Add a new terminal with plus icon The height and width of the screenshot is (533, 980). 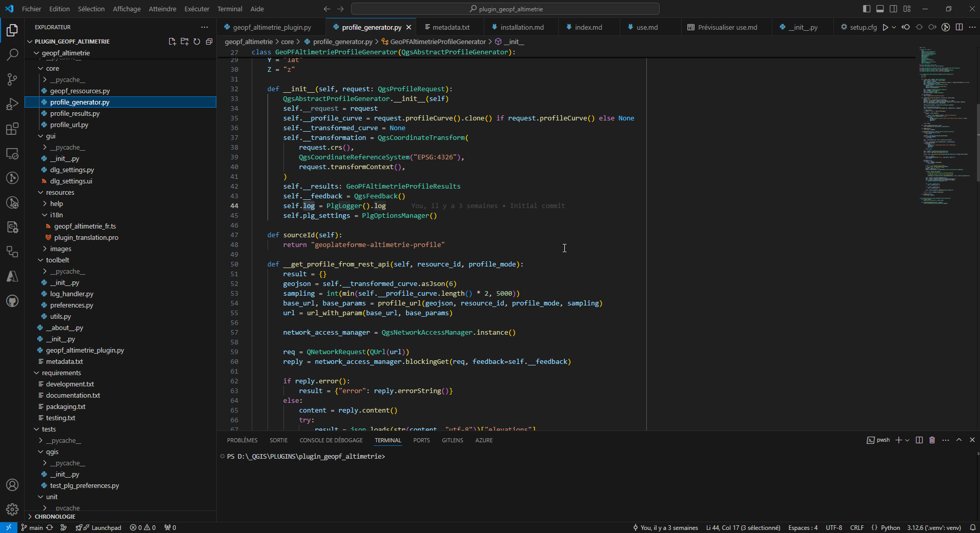pyautogui.click(x=899, y=440)
